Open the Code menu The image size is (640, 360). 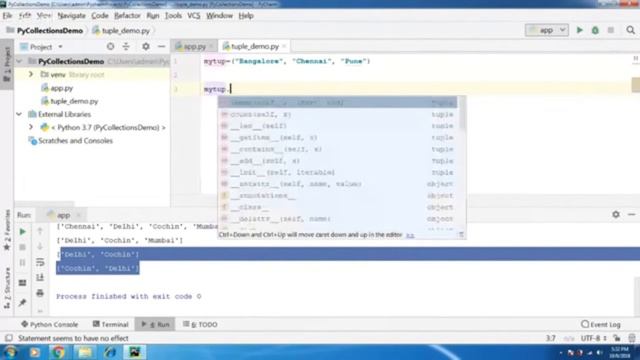(x=100, y=16)
